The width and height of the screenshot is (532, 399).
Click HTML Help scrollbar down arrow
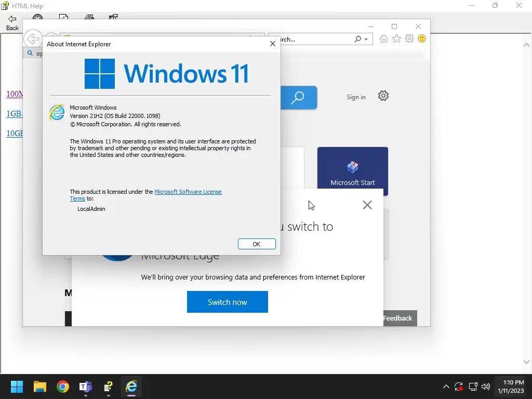(x=526, y=362)
